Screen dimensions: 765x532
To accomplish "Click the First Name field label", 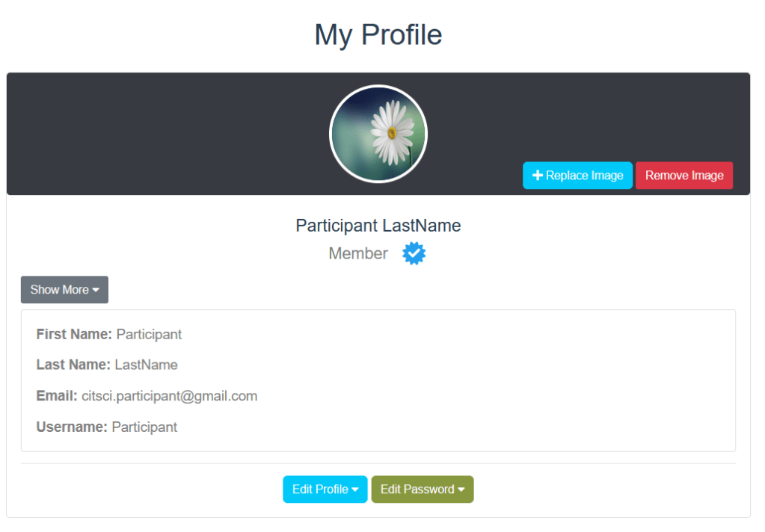I will click(74, 334).
